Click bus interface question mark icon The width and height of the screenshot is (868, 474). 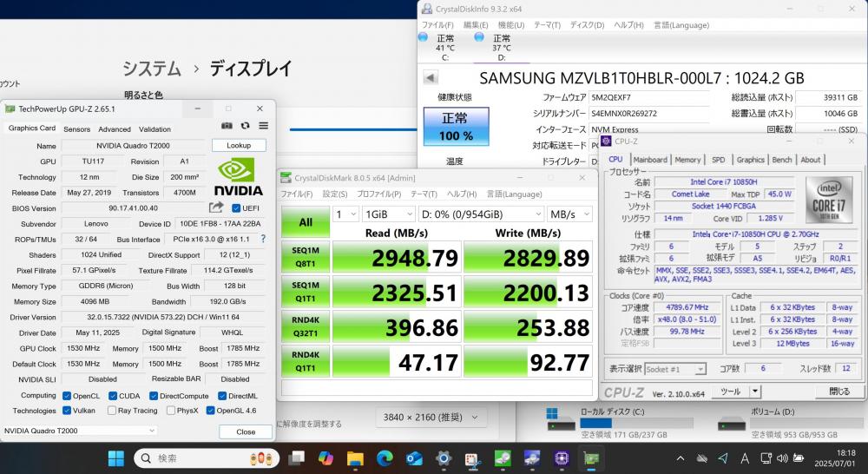coord(263,239)
